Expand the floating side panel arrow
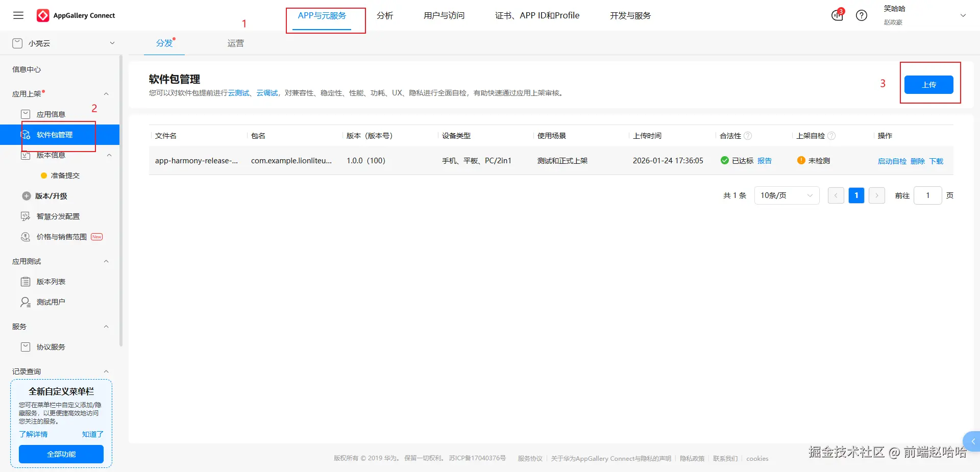 tap(972, 442)
